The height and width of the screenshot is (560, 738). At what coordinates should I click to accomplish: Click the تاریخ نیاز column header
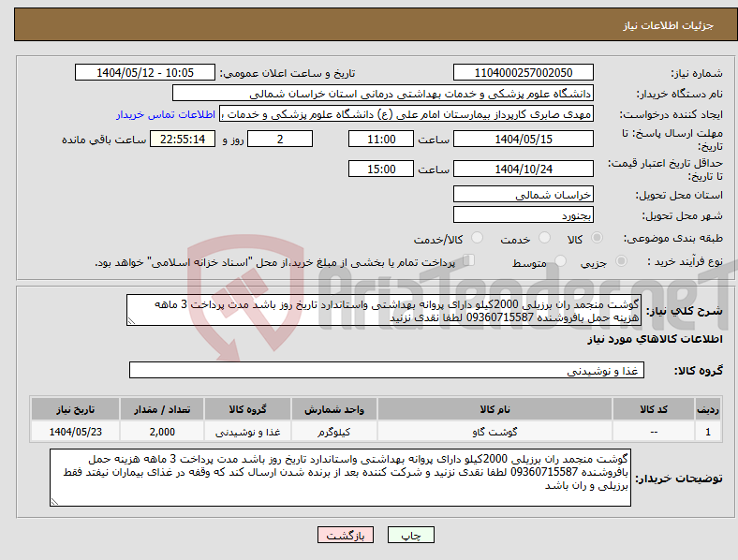click(75, 409)
